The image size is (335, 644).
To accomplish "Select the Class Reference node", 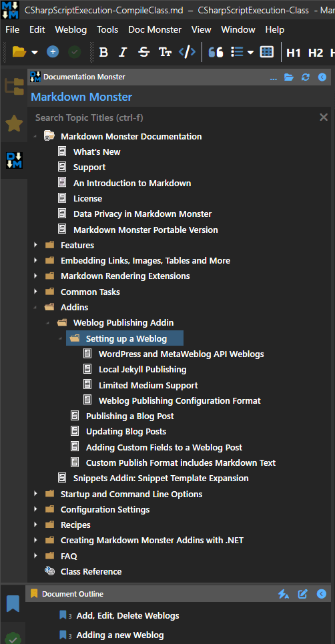I will pos(91,572).
